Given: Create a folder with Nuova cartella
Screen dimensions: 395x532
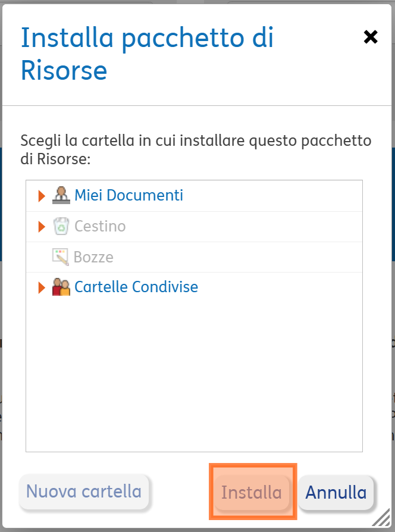Looking at the screenshot, I should pyautogui.click(x=84, y=492).
